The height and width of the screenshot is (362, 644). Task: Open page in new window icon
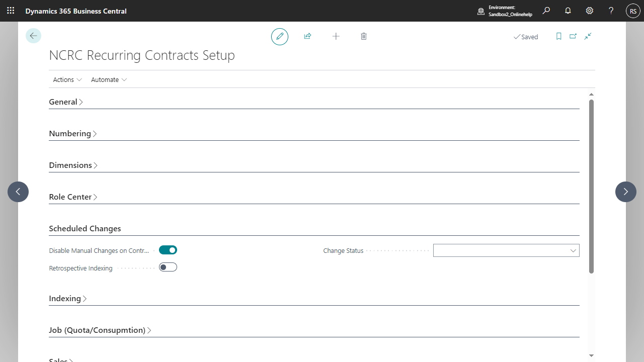(x=573, y=36)
